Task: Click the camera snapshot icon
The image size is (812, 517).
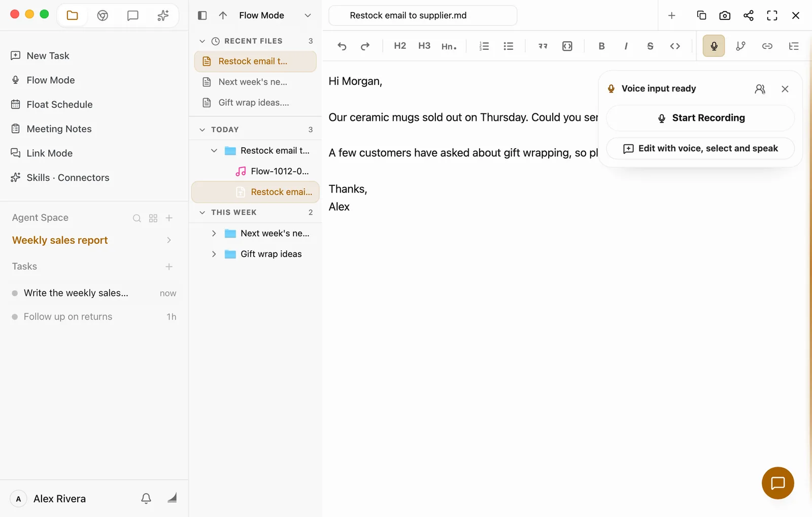Action: (725, 15)
